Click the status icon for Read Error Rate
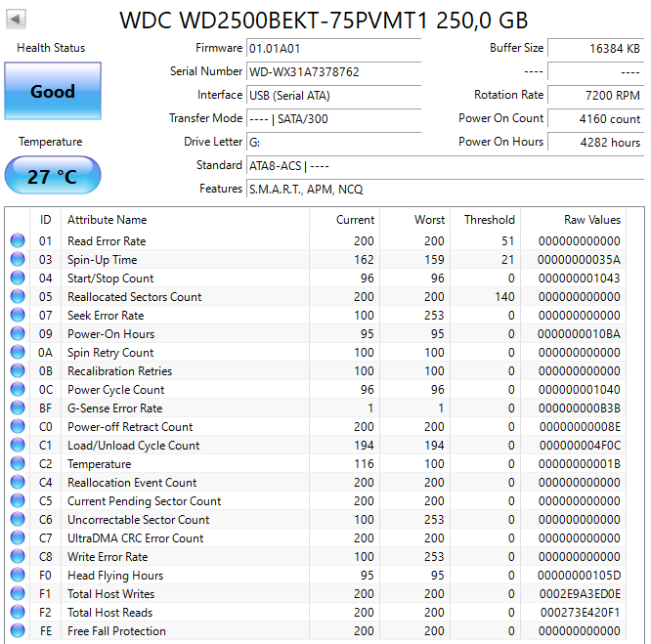Image resolution: width=651 pixels, height=644 pixels. (x=18, y=240)
